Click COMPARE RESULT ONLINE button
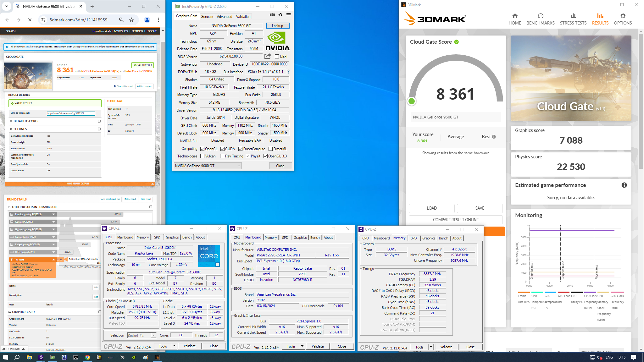Image resolution: width=644 pixels, height=362 pixels. [456, 220]
